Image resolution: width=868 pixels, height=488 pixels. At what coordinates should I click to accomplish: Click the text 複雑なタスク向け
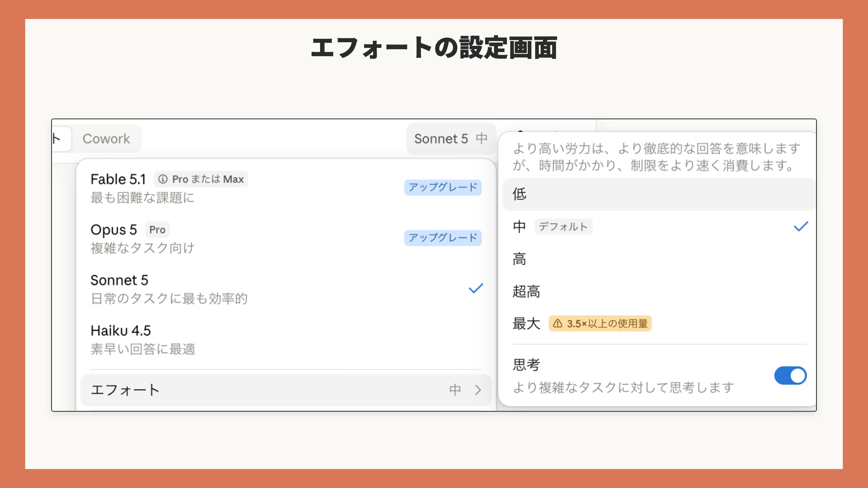pos(143,248)
